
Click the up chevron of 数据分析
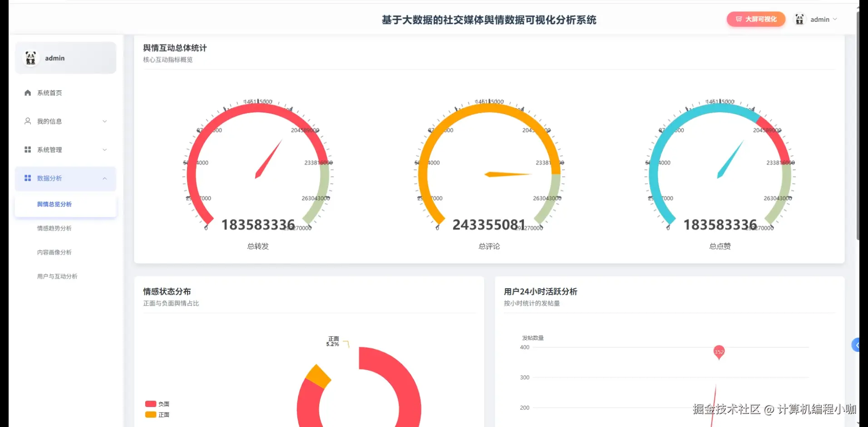105,178
